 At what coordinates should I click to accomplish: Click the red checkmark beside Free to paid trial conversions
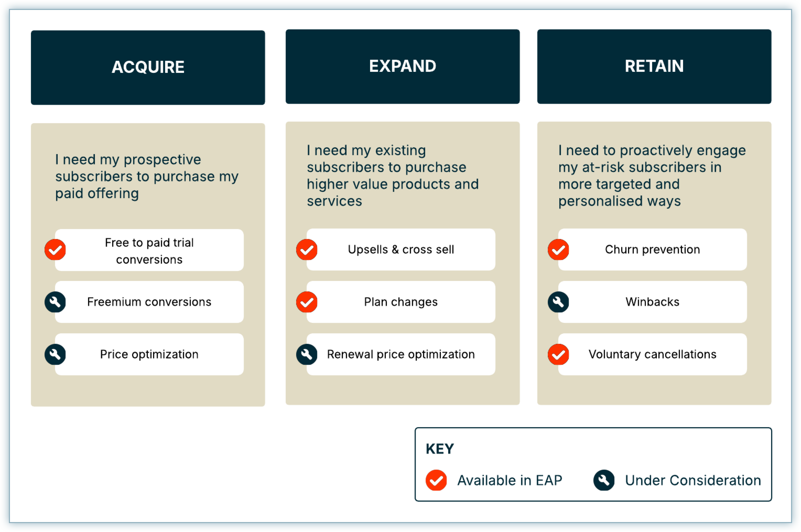[55, 250]
